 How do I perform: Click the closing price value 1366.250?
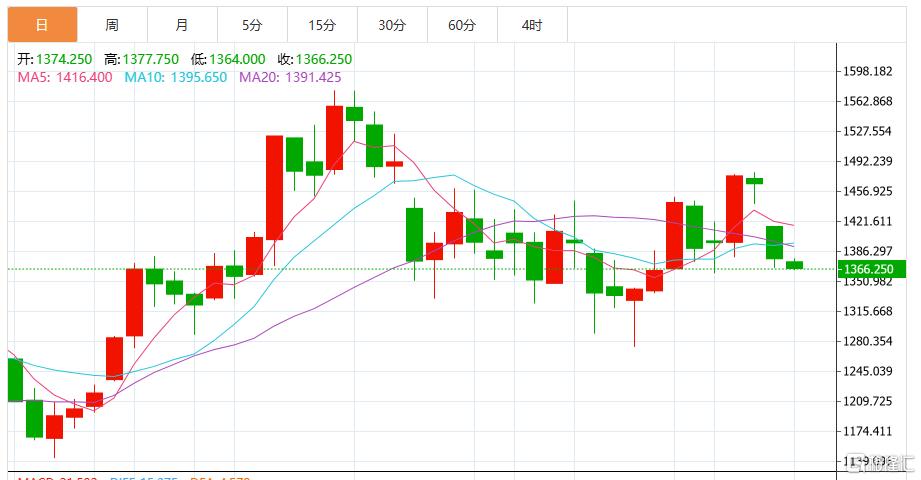click(x=324, y=59)
